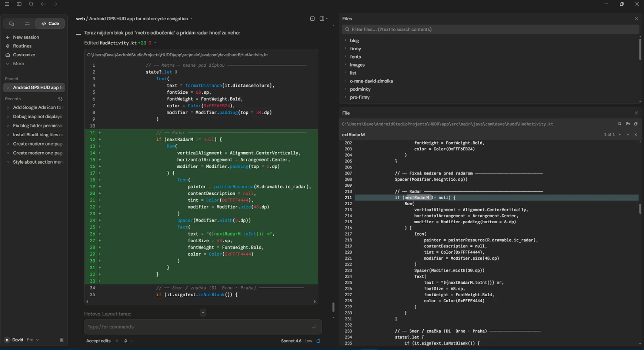Toggle the sidebar panel icon in top bar
The height and width of the screenshot is (350, 644).
pyautogui.click(x=19, y=4)
